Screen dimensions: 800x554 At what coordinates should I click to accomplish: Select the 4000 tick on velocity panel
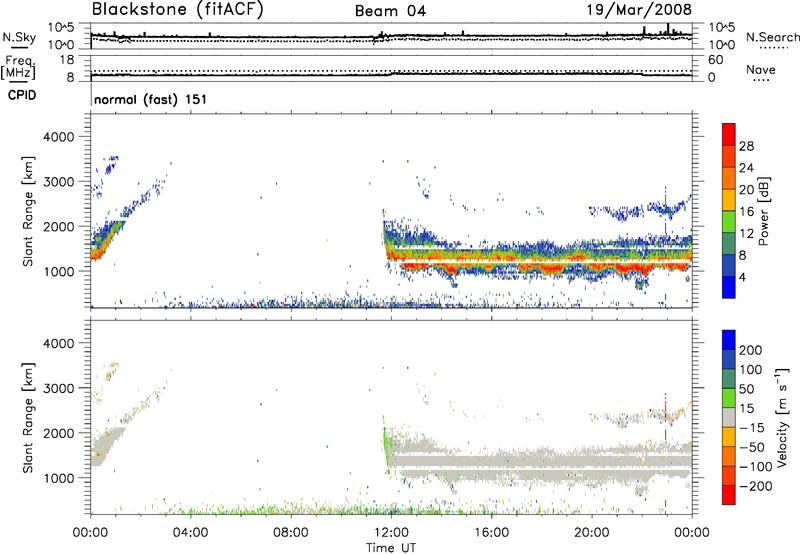[x=59, y=343]
